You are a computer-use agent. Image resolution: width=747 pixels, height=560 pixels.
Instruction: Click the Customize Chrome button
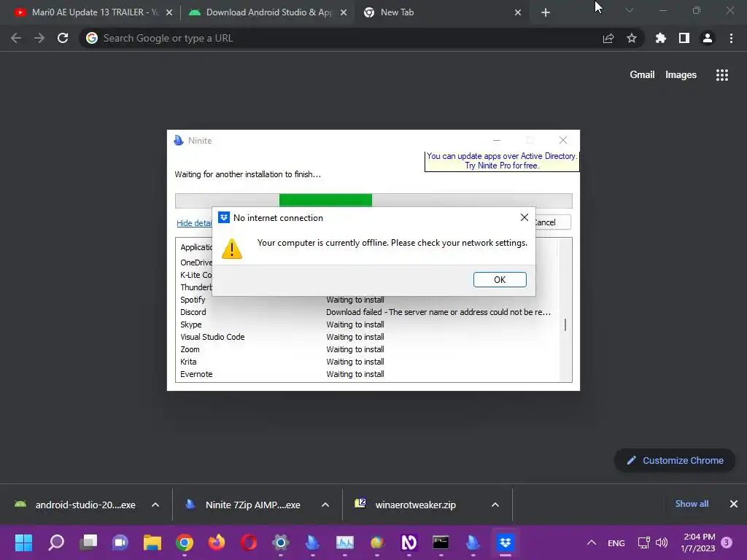(x=675, y=461)
